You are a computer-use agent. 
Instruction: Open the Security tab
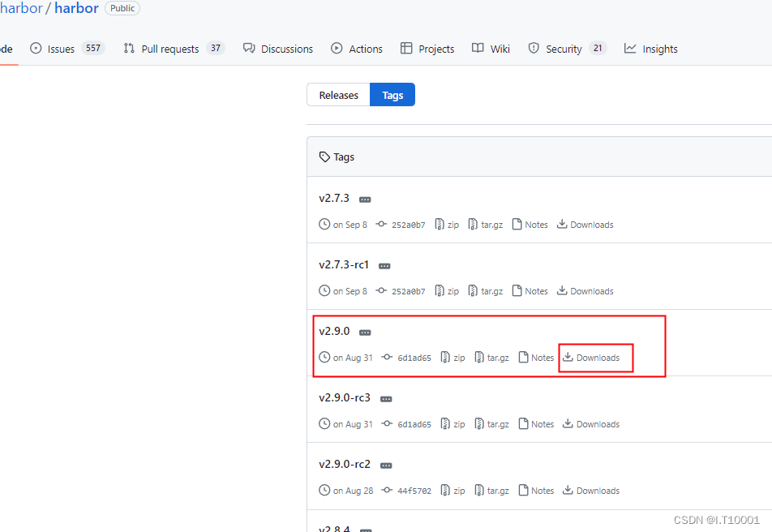click(x=567, y=49)
